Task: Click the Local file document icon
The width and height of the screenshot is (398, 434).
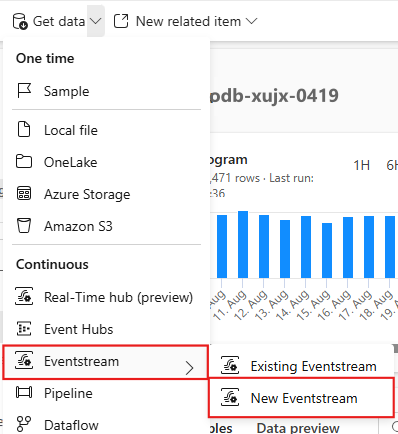Action: coord(24,130)
